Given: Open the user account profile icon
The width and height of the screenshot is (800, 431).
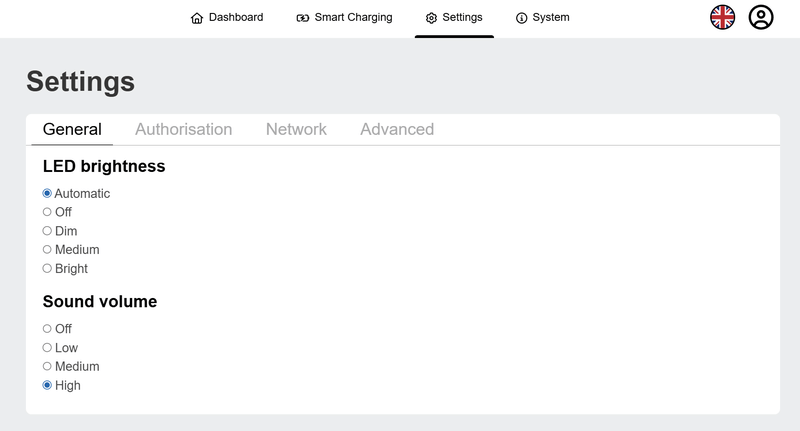Looking at the screenshot, I should pos(761,17).
